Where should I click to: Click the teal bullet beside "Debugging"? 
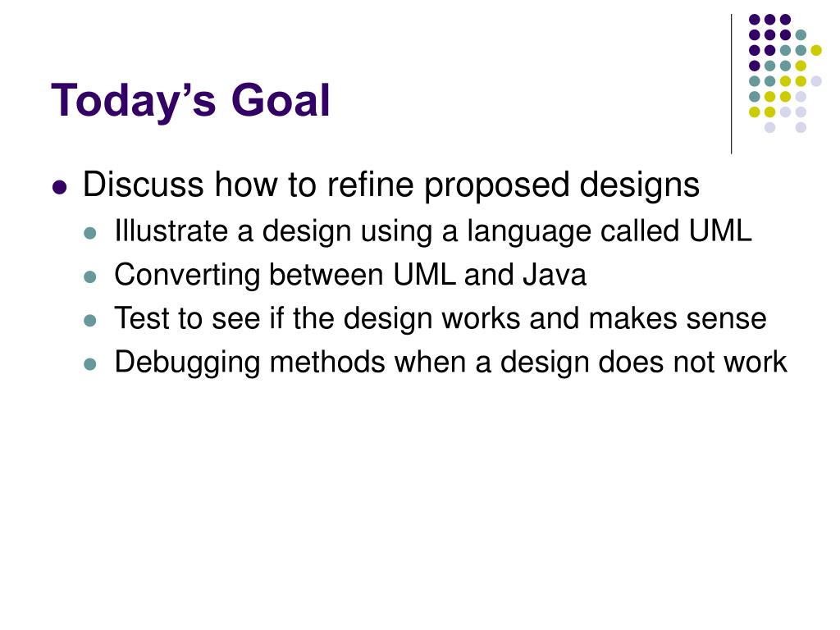pos(90,365)
